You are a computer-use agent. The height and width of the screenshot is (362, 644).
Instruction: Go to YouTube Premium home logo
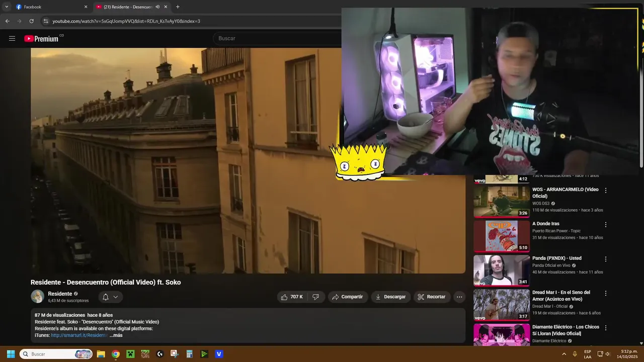click(x=41, y=39)
